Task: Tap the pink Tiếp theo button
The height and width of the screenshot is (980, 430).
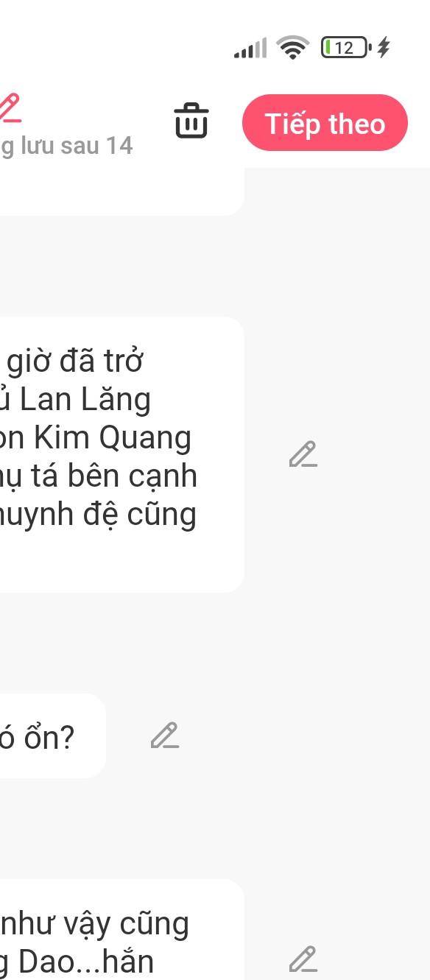Action: pos(325,123)
